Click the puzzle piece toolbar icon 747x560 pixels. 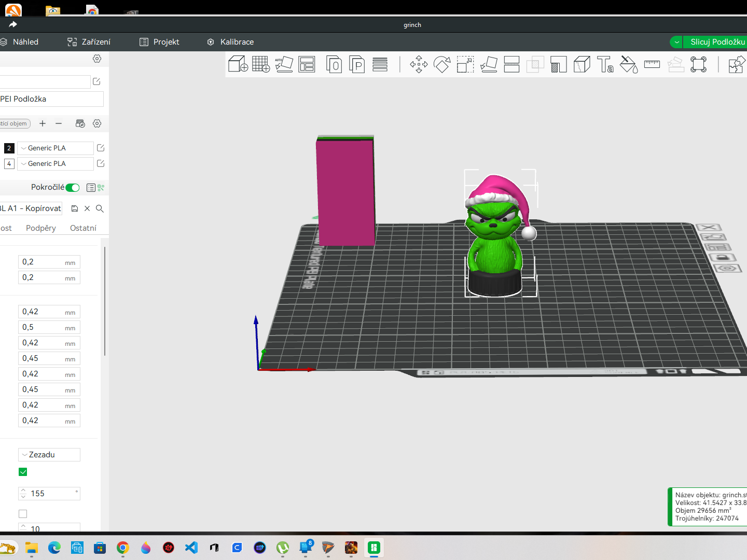click(737, 64)
